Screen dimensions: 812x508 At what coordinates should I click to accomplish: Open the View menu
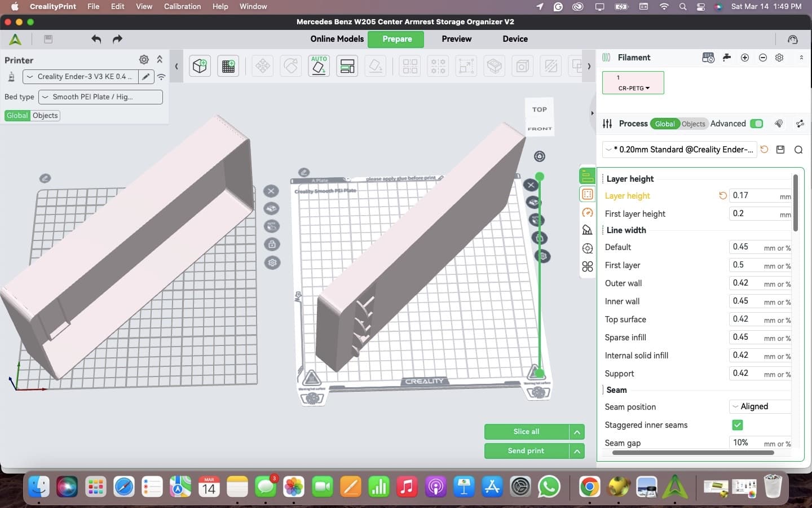(x=144, y=6)
